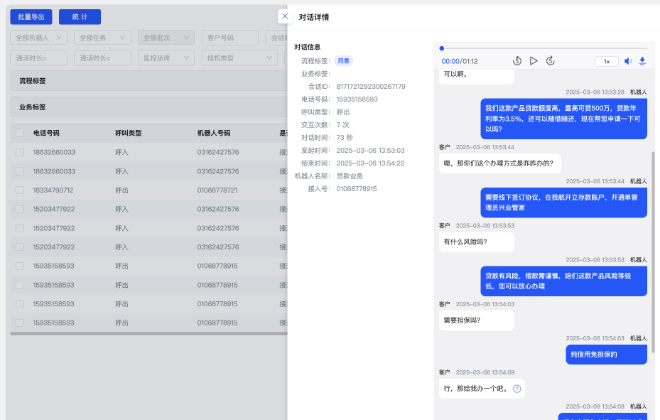This screenshot has height=420, width=660.
Task: Click the 业务标签 section header
Action: (33, 106)
